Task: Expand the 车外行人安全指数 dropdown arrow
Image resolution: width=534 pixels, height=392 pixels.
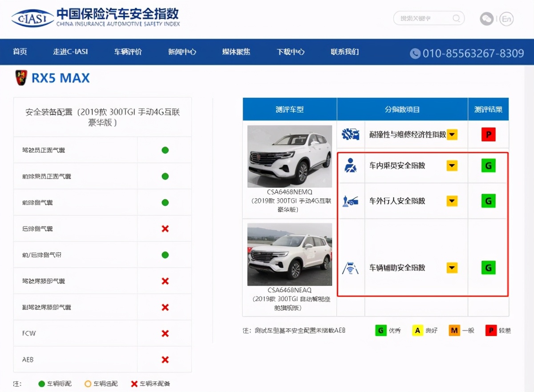Action: pos(452,201)
